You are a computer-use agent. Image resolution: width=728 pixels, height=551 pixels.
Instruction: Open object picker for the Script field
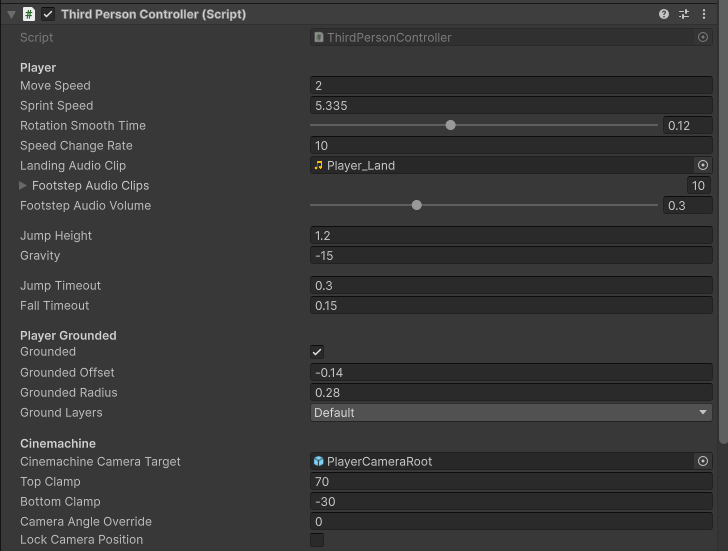point(703,37)
